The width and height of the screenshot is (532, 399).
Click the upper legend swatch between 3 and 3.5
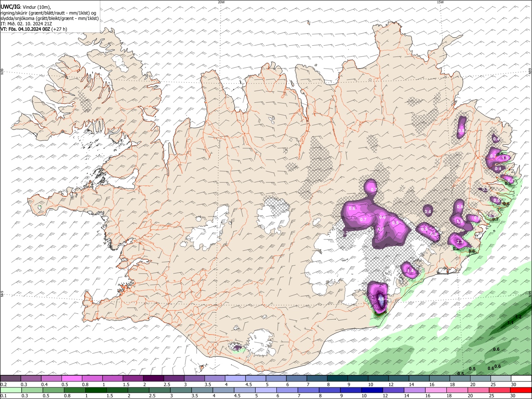(194, 378)
